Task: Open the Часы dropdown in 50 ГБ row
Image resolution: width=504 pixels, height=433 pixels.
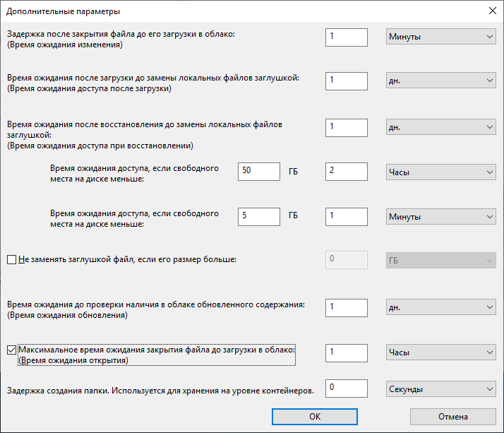Action: [441, 172]
